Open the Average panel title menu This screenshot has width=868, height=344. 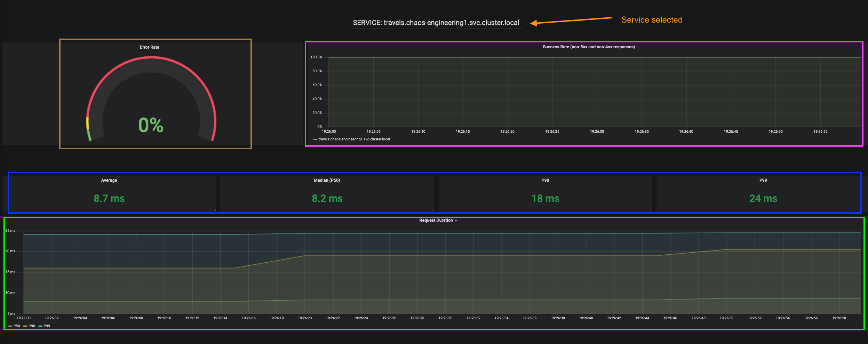109,180
